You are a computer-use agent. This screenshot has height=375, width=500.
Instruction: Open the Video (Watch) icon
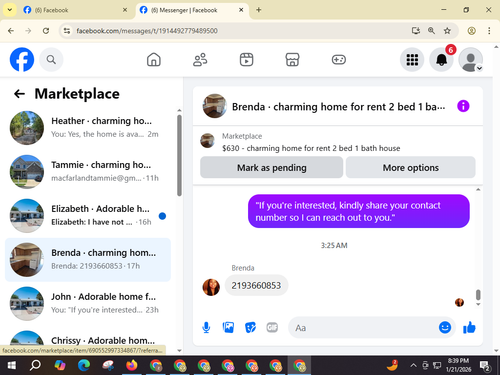pyautogui.click(x=246, y=60)
